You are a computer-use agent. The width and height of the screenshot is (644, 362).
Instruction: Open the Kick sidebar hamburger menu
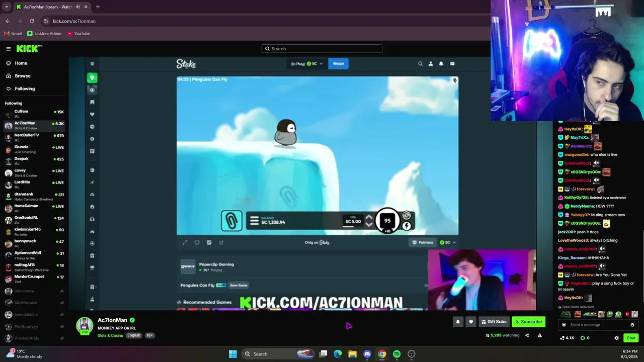9,49
